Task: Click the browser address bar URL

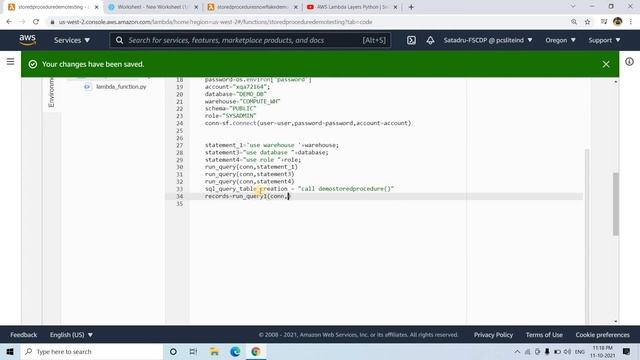Action: tap(216, 22)
